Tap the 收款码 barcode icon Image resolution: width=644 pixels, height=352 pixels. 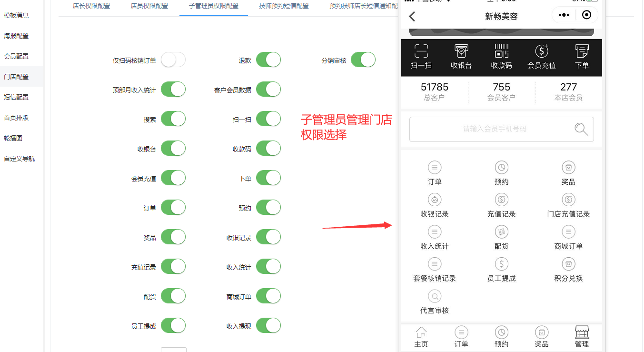[502, 51]
